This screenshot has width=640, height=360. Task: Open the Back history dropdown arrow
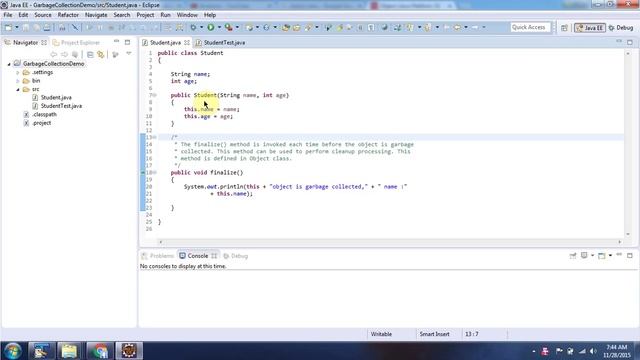466,27
